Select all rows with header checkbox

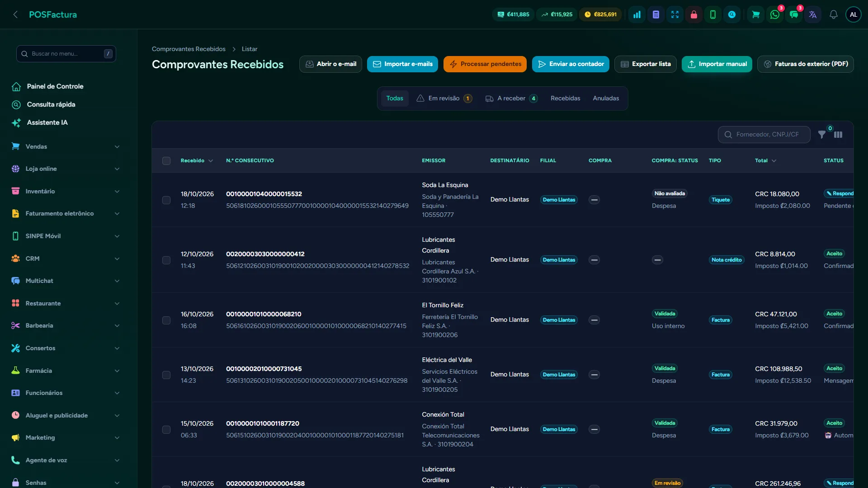[166, 161]
